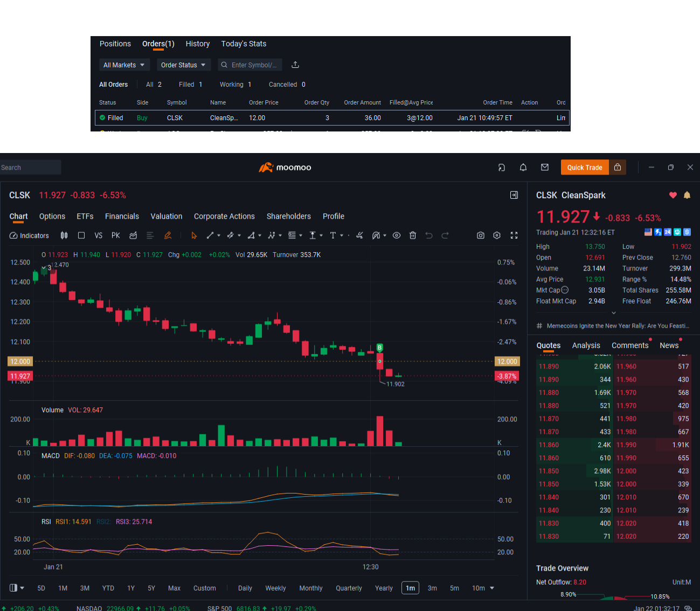Open the messages envelope icon

[545, 168]
